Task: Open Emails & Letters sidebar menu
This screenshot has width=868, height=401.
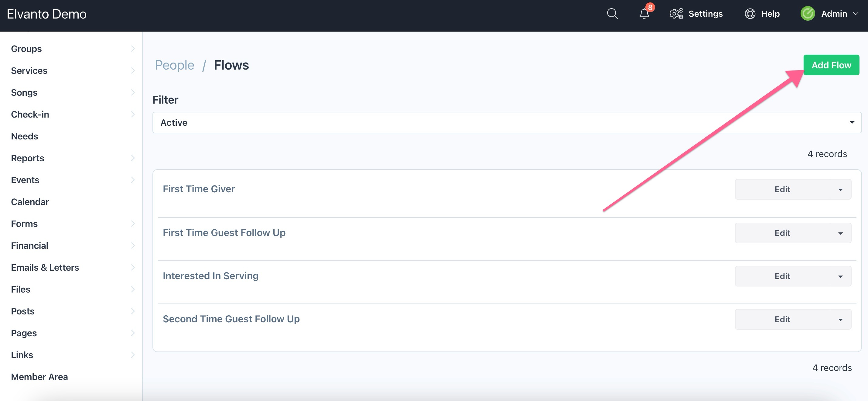Action: click(45, 268)
